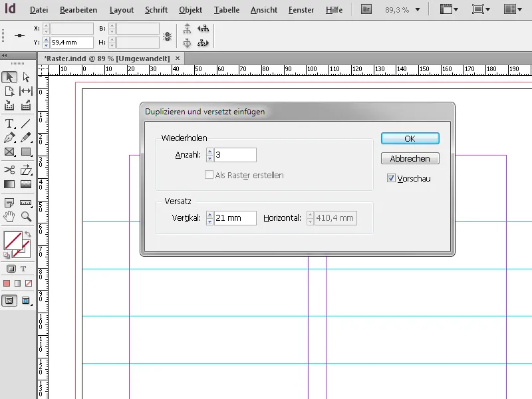Screen dimensions: 532x399
Task: Close the Raster.indd document tab
Action: (178, 59)
